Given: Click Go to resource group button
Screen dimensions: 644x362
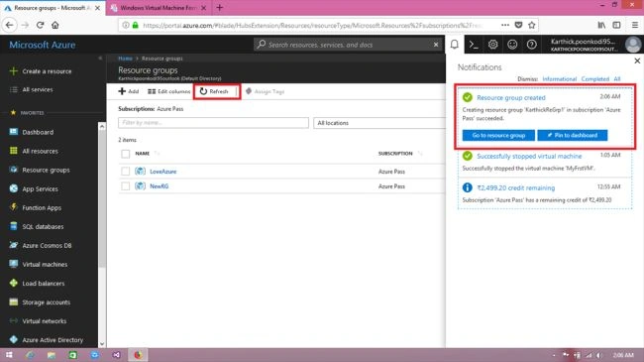Looking at the screenshot, I should point(498,135).
